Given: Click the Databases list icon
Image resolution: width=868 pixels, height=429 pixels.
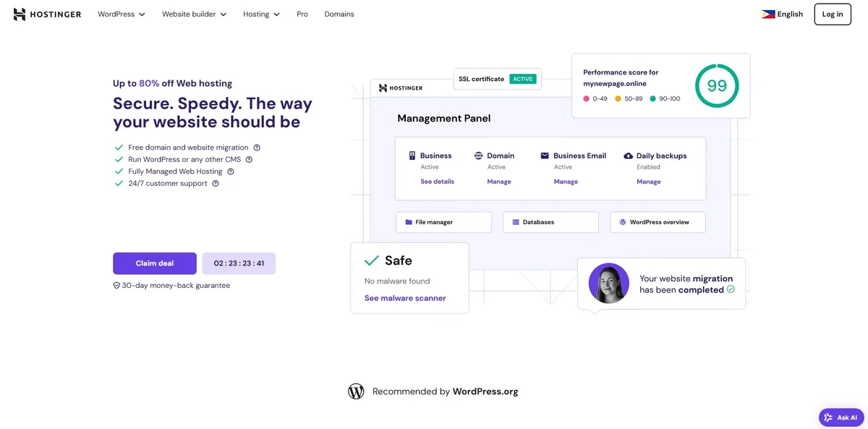Looking at the screenshot, I should 516,222.
